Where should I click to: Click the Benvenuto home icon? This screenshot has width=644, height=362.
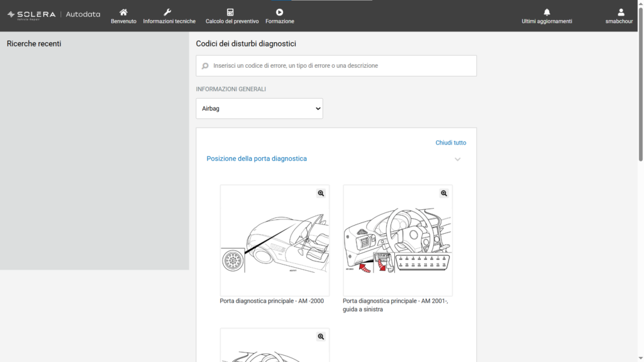click(x=123, y=13)
